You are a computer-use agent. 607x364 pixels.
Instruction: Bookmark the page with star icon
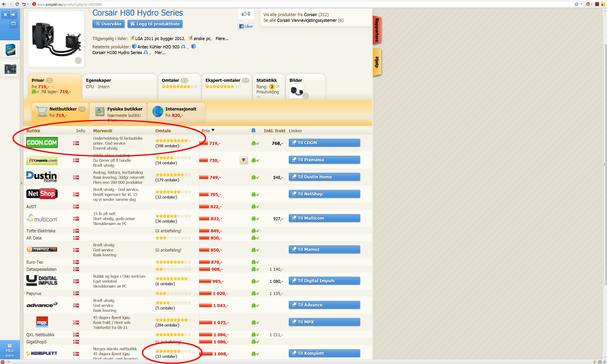click(x=576, y=4)
